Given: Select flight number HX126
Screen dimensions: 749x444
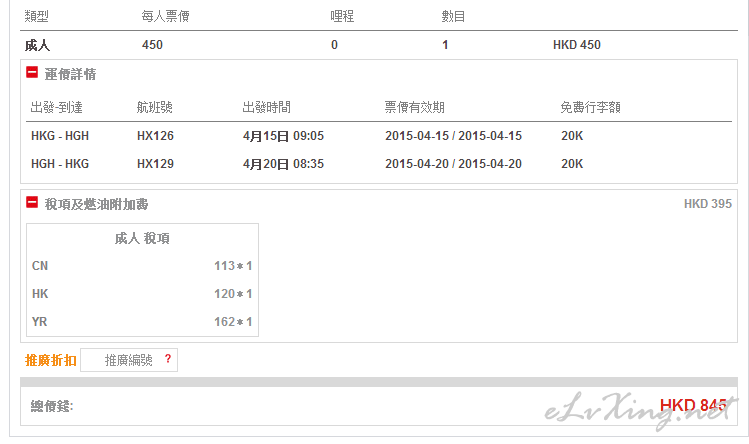Looking at the screenshot, I should 155,136.
